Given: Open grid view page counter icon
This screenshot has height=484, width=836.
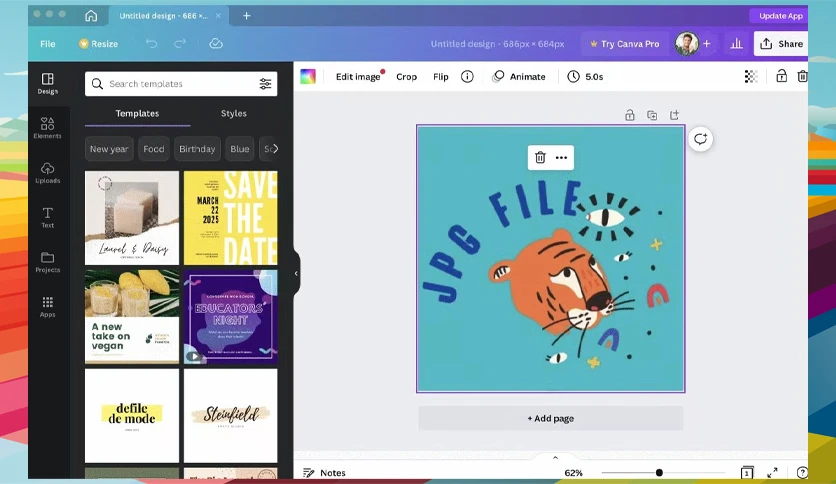Looking at the screenshot, I should pos(746,473).
